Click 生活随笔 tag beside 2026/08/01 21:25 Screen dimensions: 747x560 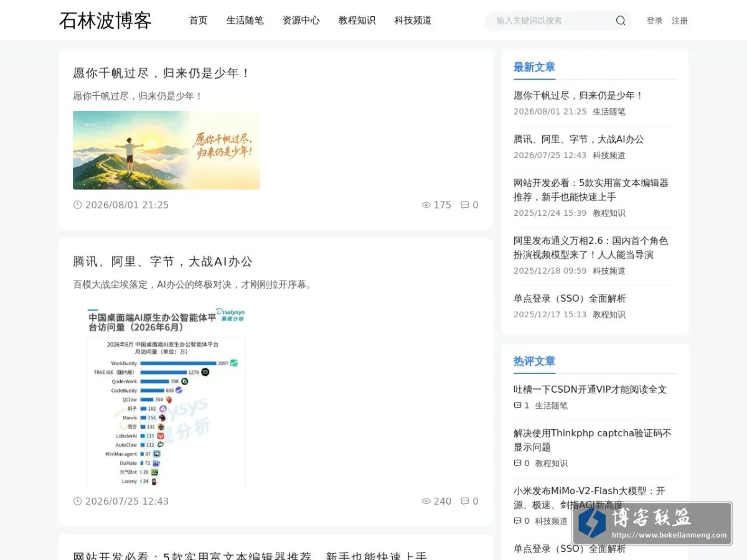[609, 111]
